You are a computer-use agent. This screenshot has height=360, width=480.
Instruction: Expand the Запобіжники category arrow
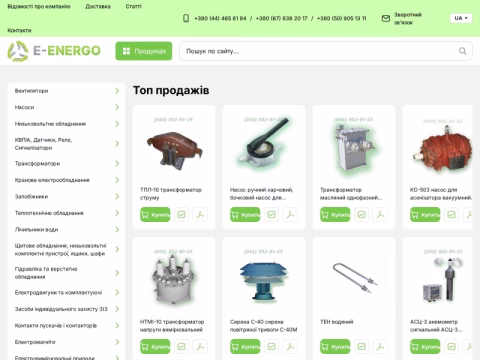[117, 196]
